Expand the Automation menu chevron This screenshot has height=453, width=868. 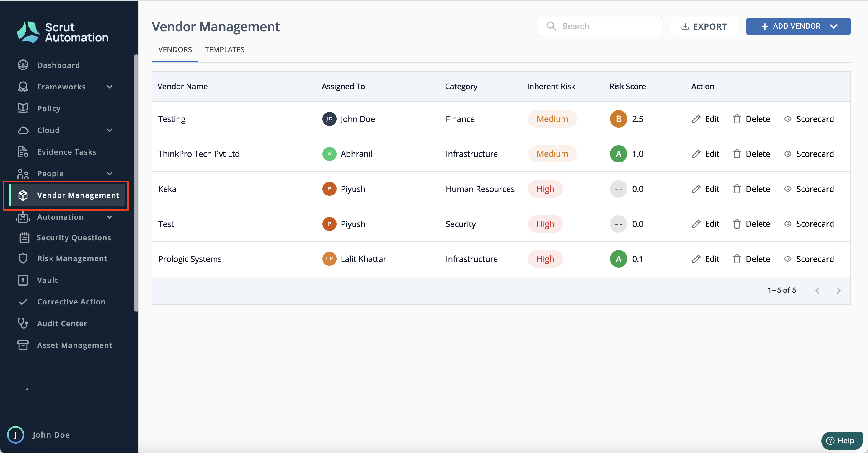(110, 217)
